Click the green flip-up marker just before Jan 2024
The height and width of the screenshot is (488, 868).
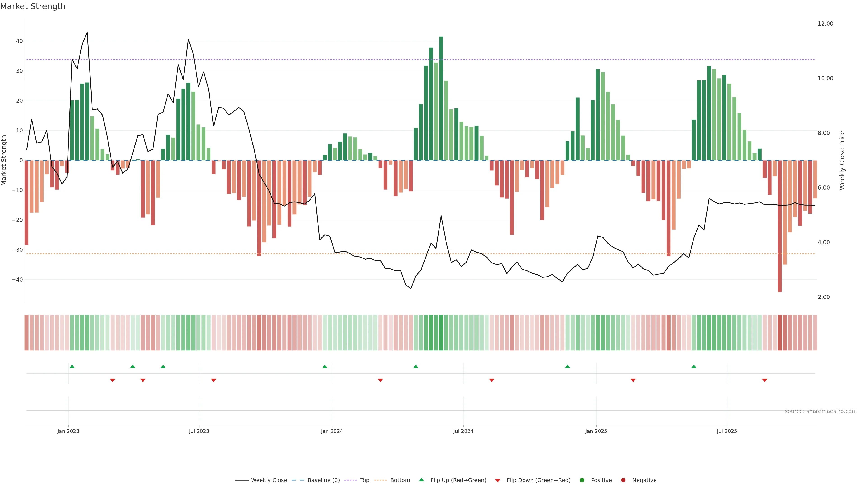(325, 366)
